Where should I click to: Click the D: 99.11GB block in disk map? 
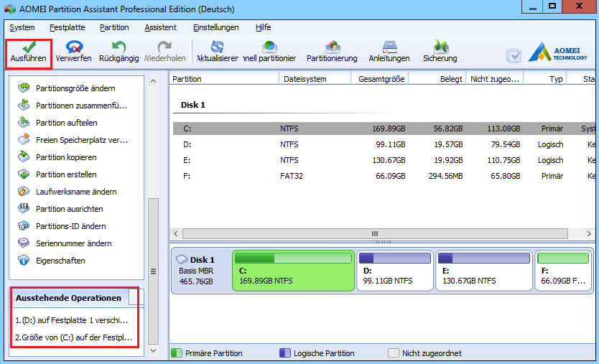click(394, 271)
